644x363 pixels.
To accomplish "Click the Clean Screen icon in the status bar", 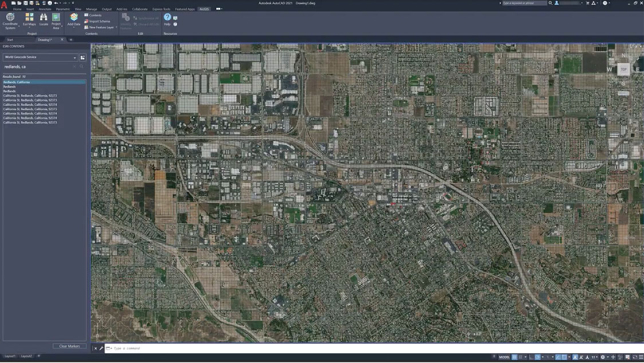I will 635,357.
